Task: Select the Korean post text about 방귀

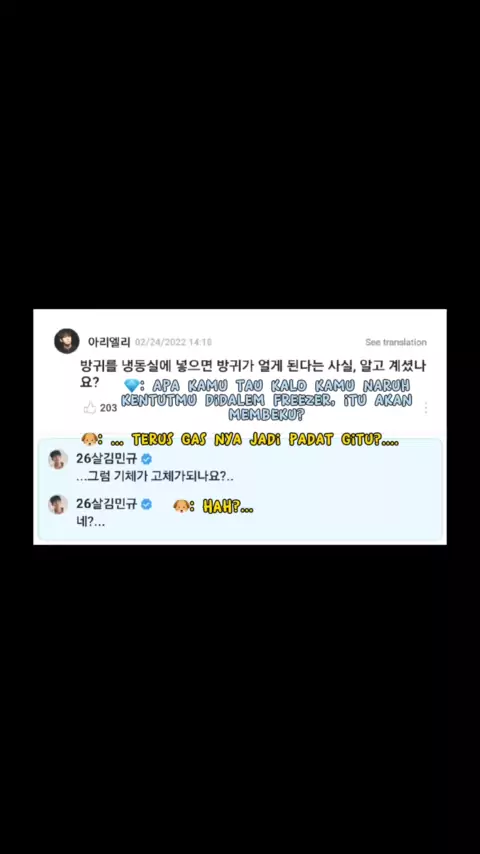Action: 252,374
